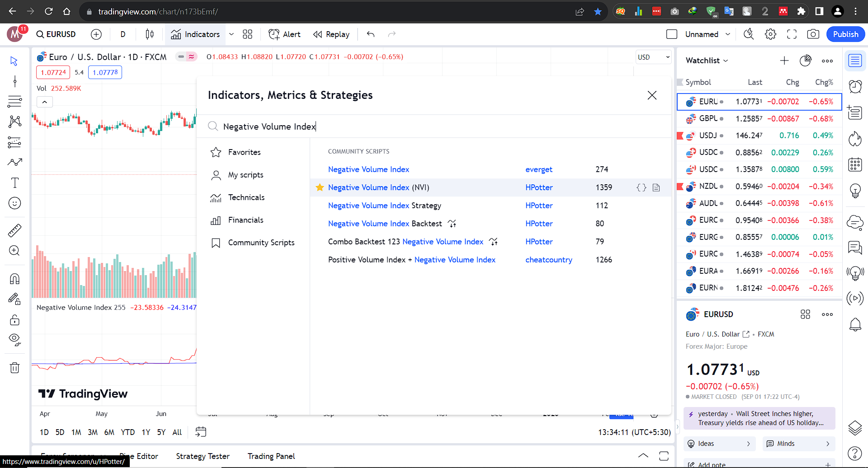Add symbol to compare with plus

[96, 34]
